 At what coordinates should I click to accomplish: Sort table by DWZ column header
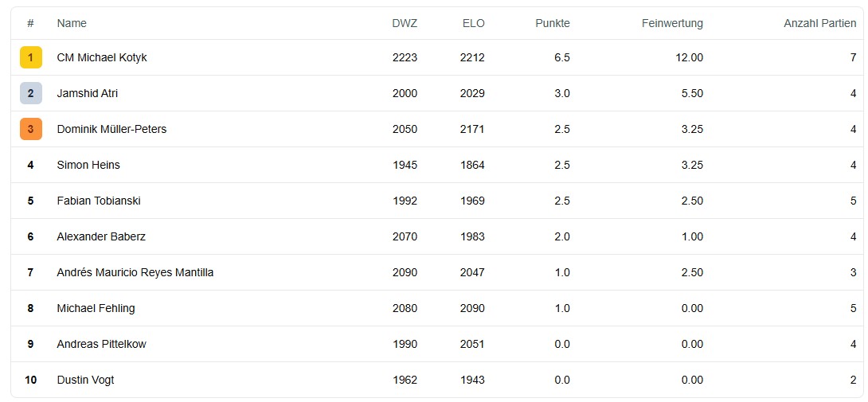[x=405, y=23]
